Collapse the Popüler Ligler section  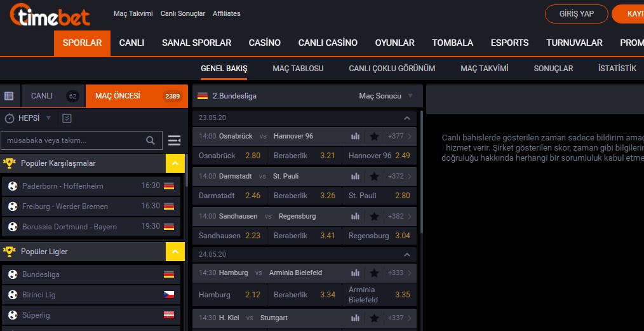click(175, 252)
